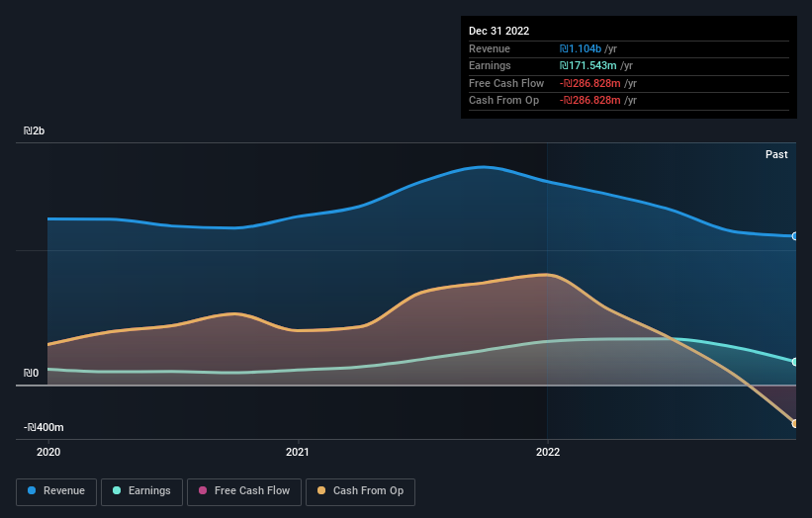Click the ₪171.543m earnings value
This screenshot has width=812, height=518.
click(x=587, y=65)
